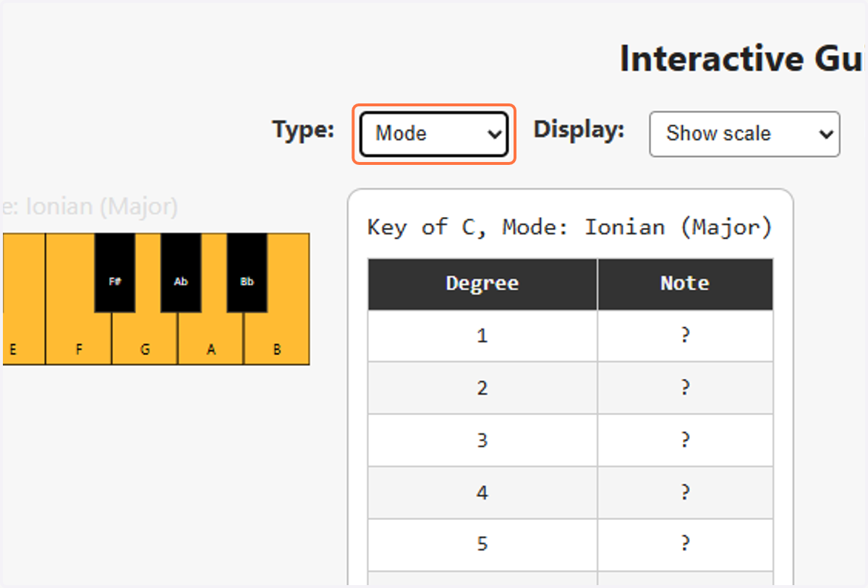Click the hidden note for degree 2
Screen dimensions: 868x588
685,388
